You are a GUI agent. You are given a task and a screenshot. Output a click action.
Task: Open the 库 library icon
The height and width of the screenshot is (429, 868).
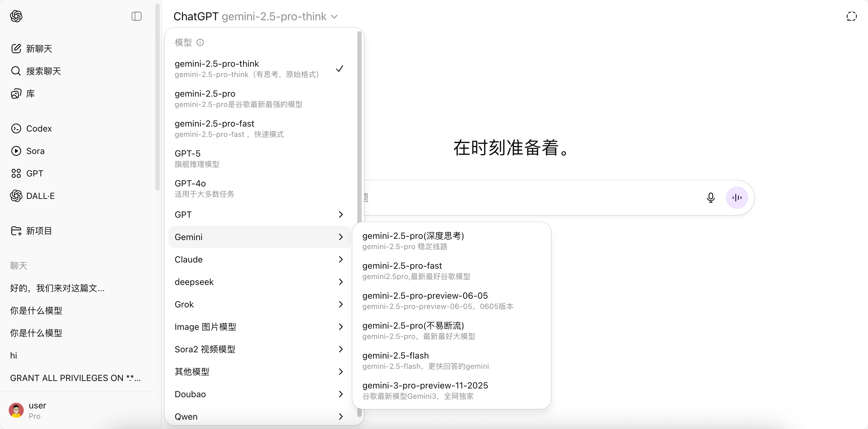(x=16, y=93)
